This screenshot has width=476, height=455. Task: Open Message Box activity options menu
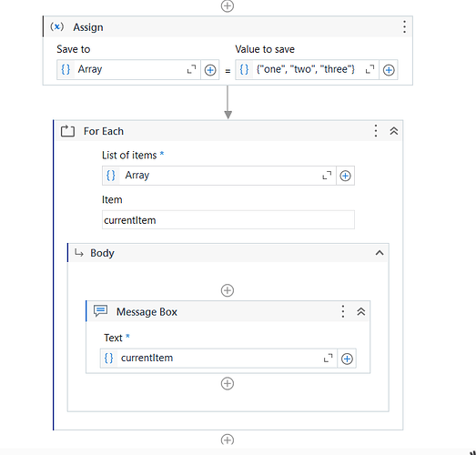click(x=343, y=311)
